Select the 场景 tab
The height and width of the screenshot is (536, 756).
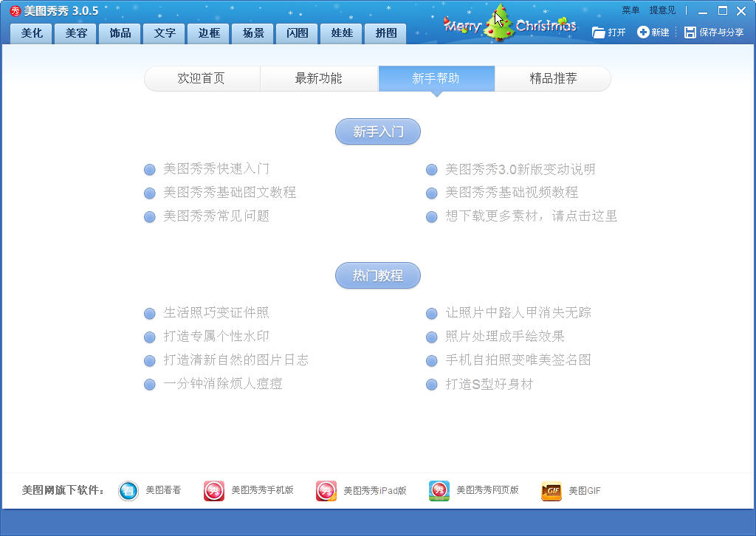253,33
